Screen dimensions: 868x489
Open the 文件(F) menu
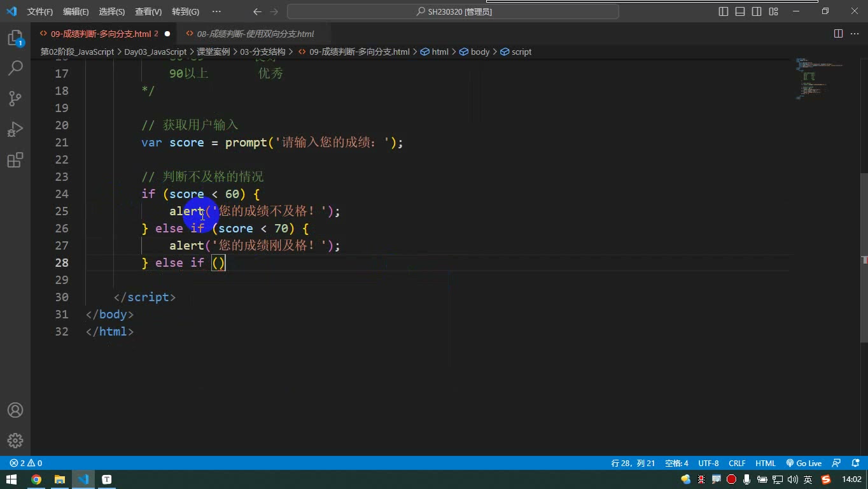40,11
